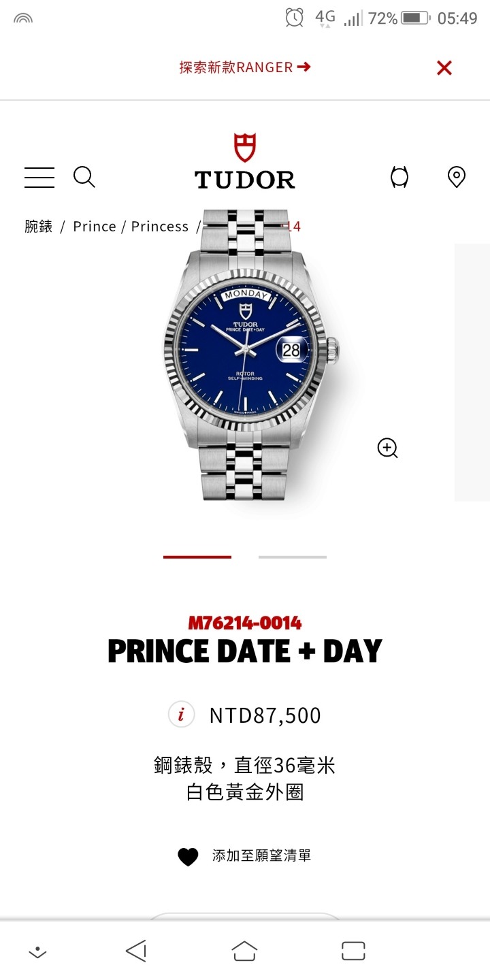490x980 pixels.
Task: Collapse the navigation bar with down chevron
Action: pos(37,952)
